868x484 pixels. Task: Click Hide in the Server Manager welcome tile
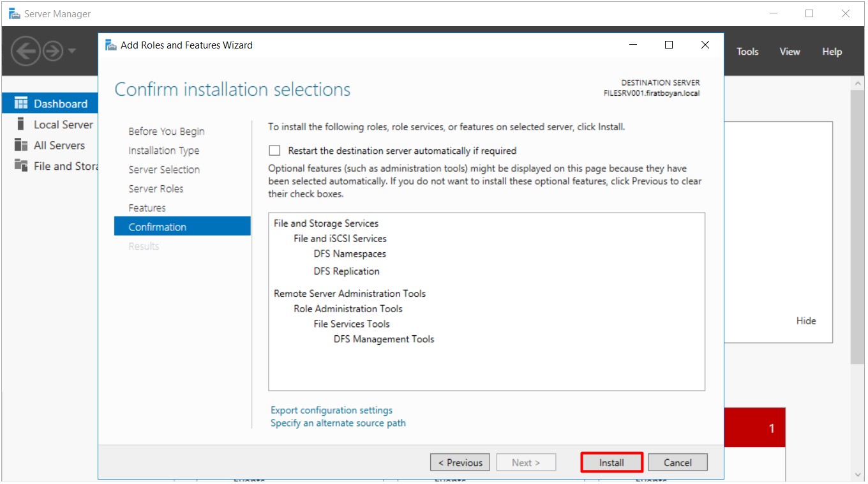pyautogui.click(x=806, y=321)
